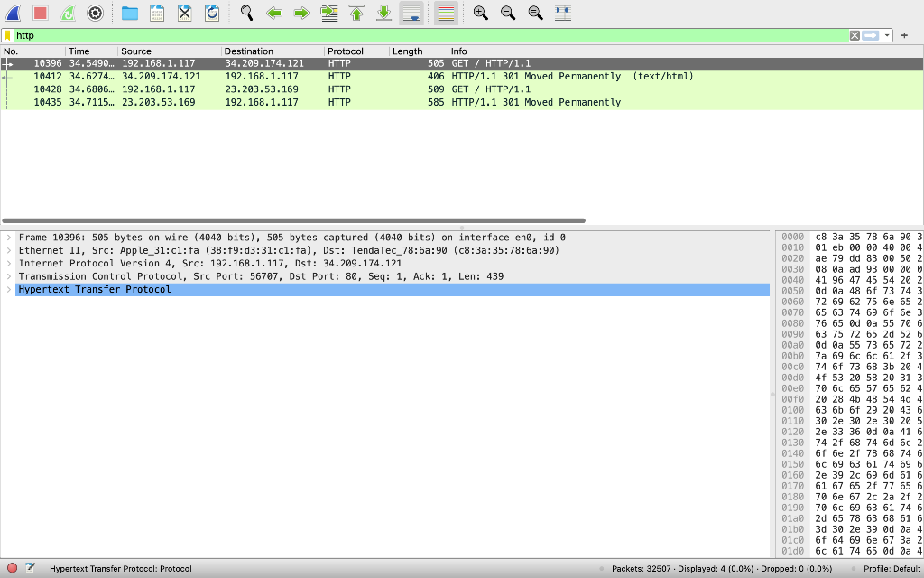924x578 pixels.
Task: Toggle auto scroll during live capture
Action: tap(411, 13)
